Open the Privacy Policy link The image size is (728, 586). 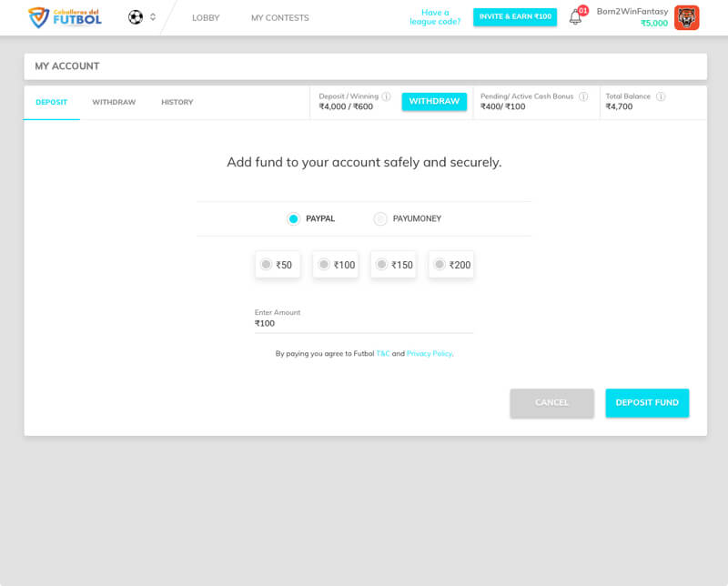(x=430, y=353)
